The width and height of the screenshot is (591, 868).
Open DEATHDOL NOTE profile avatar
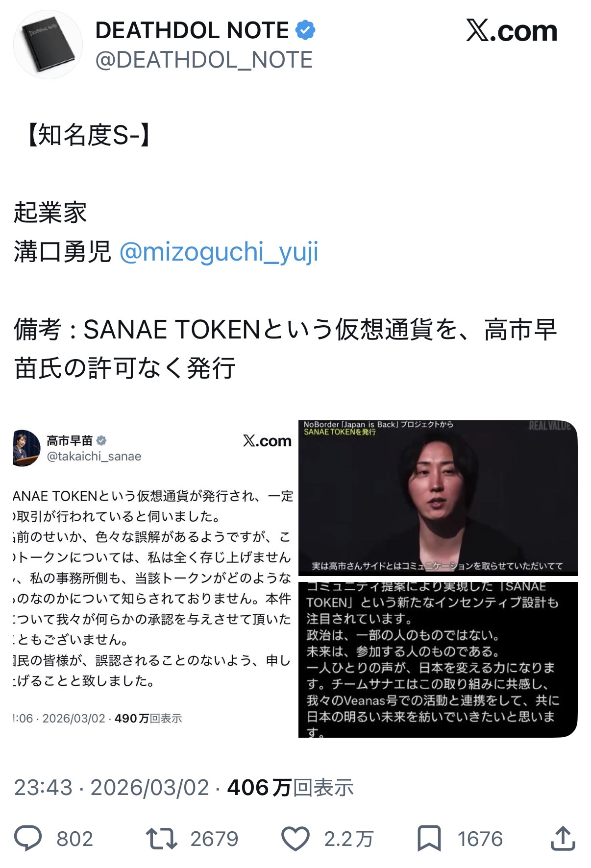pyautogui.click(x=48, y=45)
